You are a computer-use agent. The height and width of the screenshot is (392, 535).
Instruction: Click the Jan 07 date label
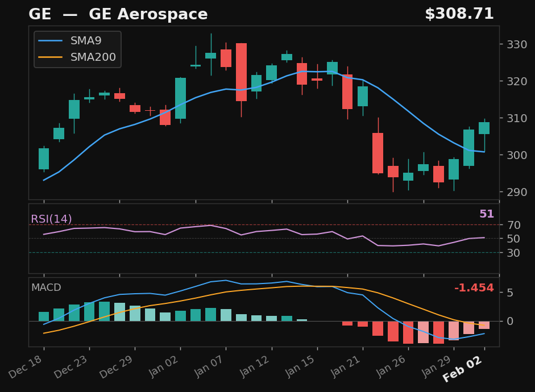click(x=209, y=366)
